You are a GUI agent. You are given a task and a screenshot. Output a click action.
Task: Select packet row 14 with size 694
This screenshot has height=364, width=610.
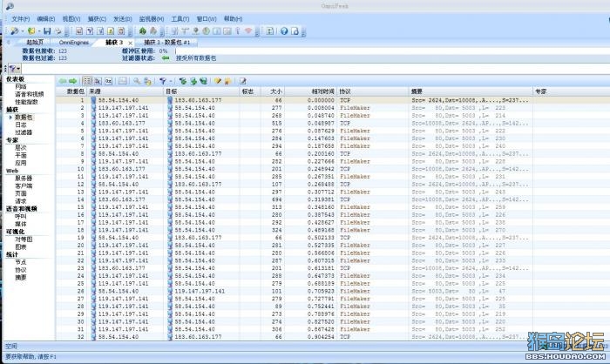pos(332,199)
